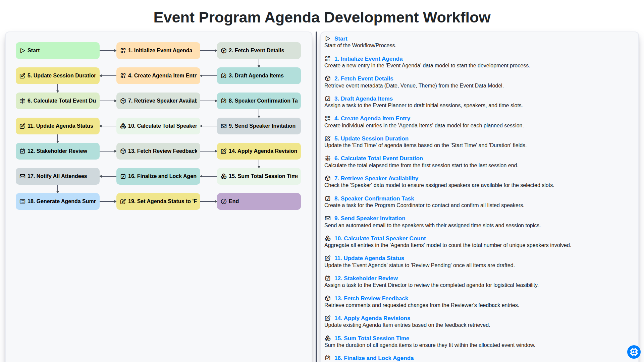Image resolution: width=644 pixels, height=362 pixels.
Task: Click the play icon beside Start in the list
Action: point(328,39)
